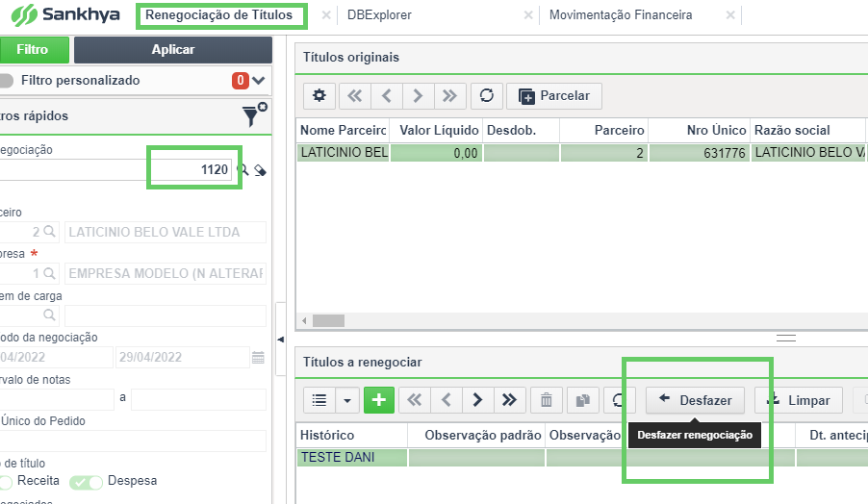This screenshot has height=504, width=868.
Task: Open grid settings gear in Títulos originais
Action: (x=319, y=96)
